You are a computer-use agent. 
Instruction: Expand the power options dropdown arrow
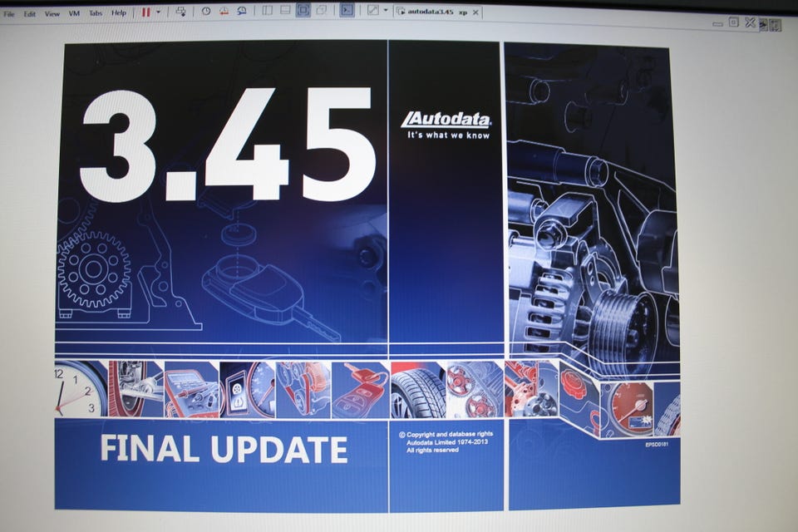point(158,12)
